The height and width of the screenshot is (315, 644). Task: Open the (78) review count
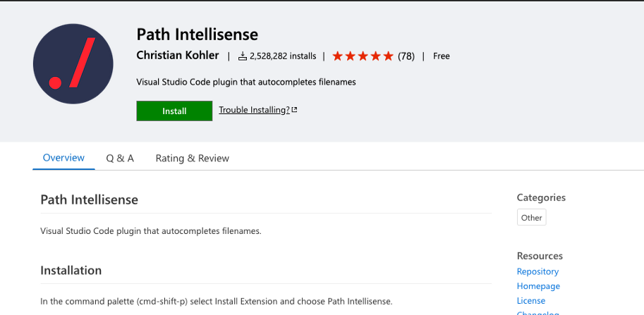pyautogui.click(x=406, y=56)
